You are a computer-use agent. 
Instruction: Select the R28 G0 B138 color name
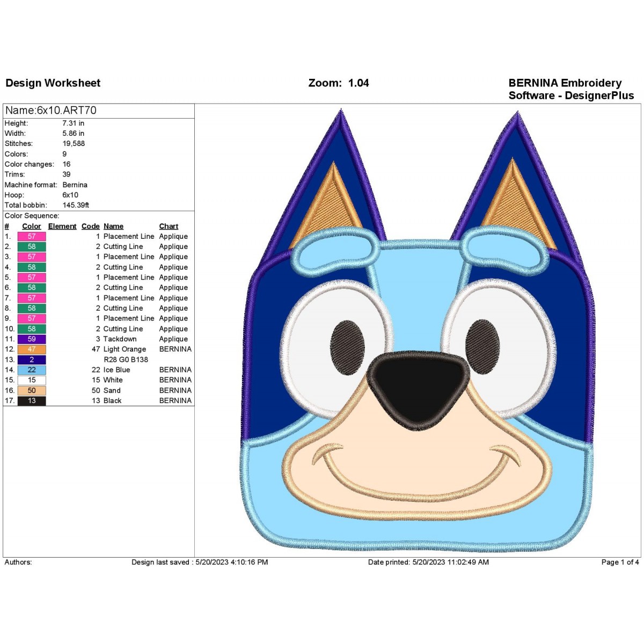pyautogui.click(x=126, y=360)
